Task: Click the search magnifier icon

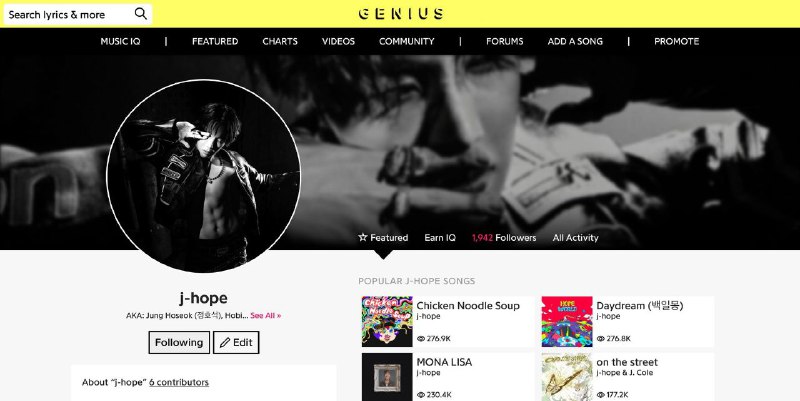Action: (141, 14)
